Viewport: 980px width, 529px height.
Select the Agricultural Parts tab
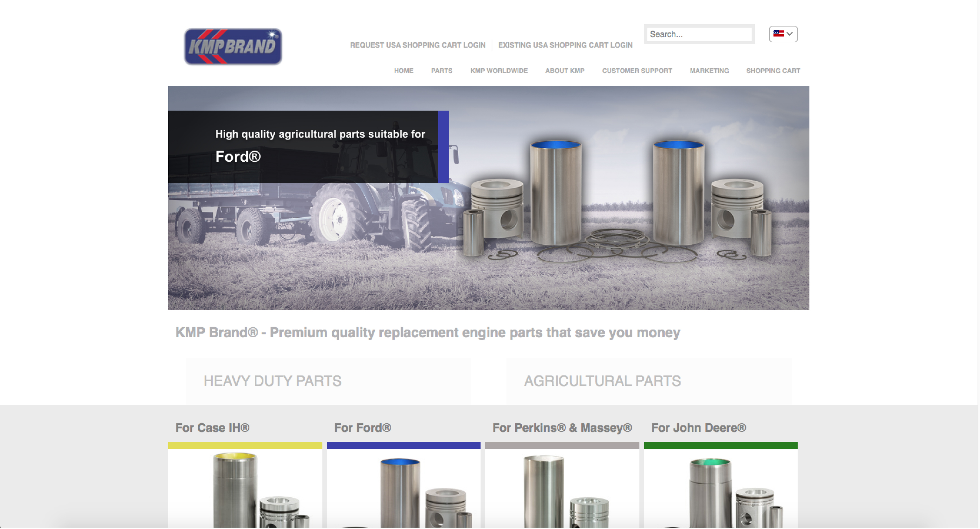pos(649,381)
